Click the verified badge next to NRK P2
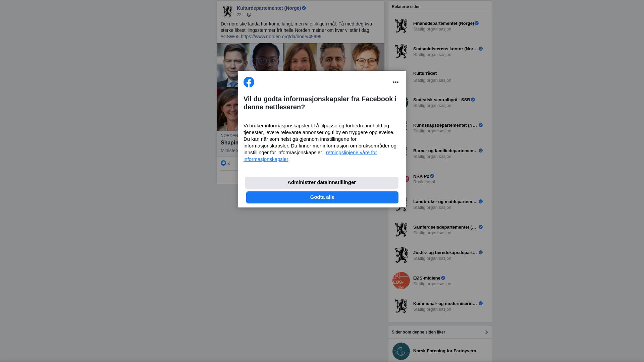Viewport: 644px width, 362px height. click(x=432, y=176)
